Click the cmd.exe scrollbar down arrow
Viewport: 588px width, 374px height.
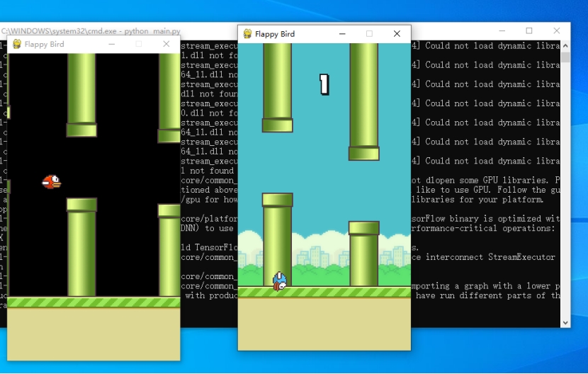pos(565,322)
